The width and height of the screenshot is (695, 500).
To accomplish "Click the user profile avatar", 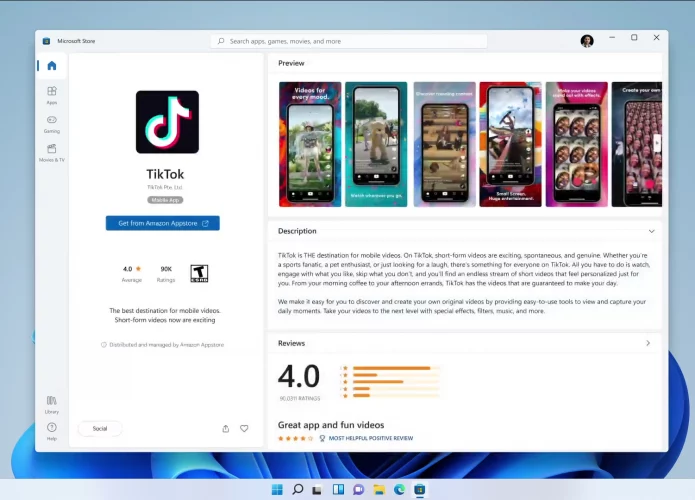I will (x=587, y=41).
